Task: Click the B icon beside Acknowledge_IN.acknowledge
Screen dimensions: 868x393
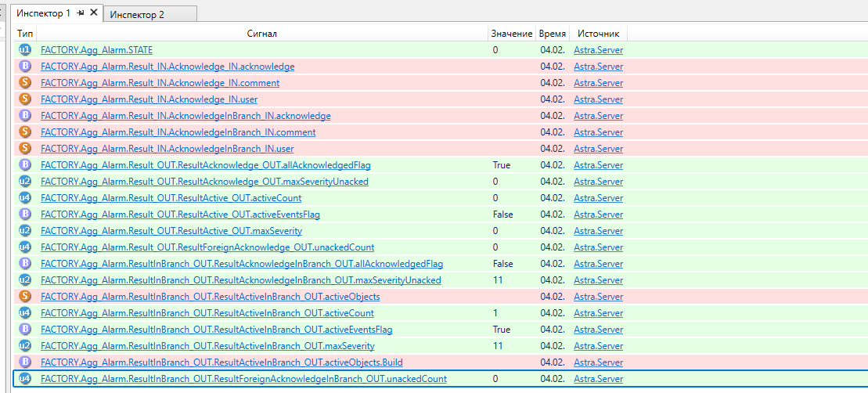Action: click(x=25, y=67)
